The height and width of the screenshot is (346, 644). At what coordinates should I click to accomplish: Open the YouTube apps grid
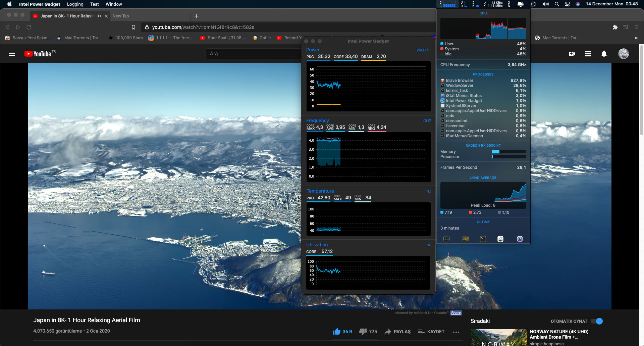coord(588,54)
